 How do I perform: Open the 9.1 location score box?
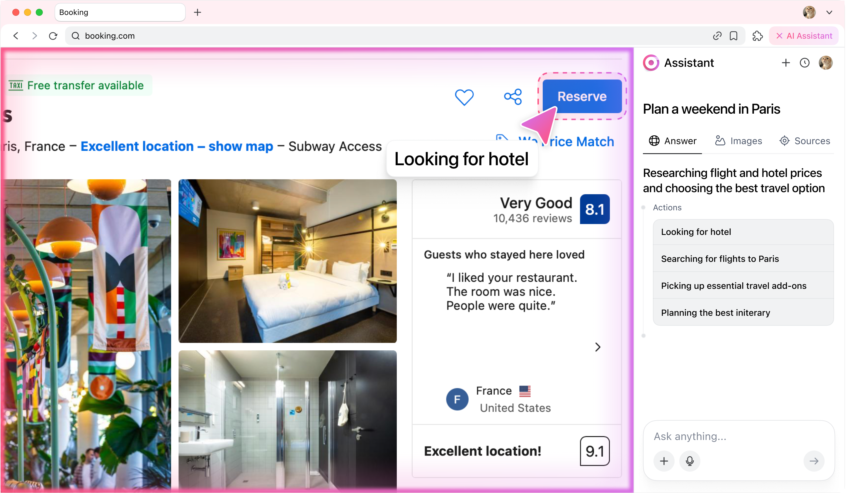click(594, 451)
